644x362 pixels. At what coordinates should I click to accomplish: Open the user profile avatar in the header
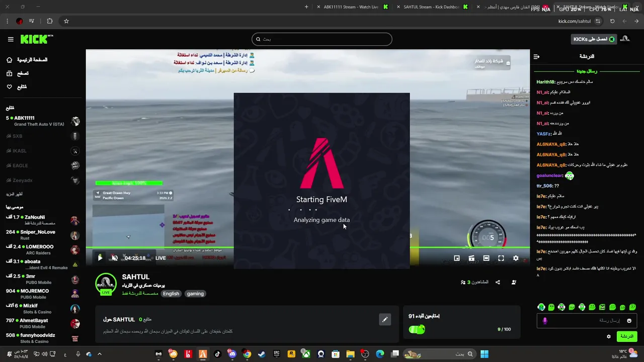625,39
